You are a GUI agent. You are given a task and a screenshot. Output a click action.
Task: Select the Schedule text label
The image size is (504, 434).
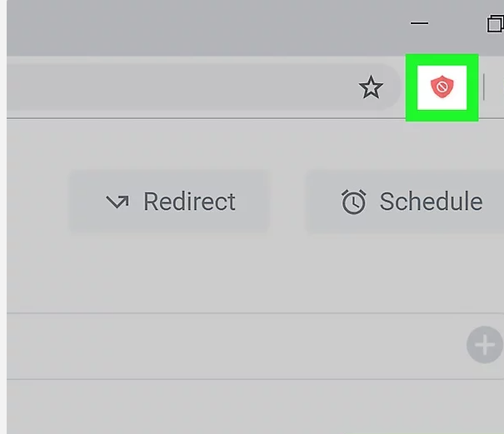coord(431,202)
